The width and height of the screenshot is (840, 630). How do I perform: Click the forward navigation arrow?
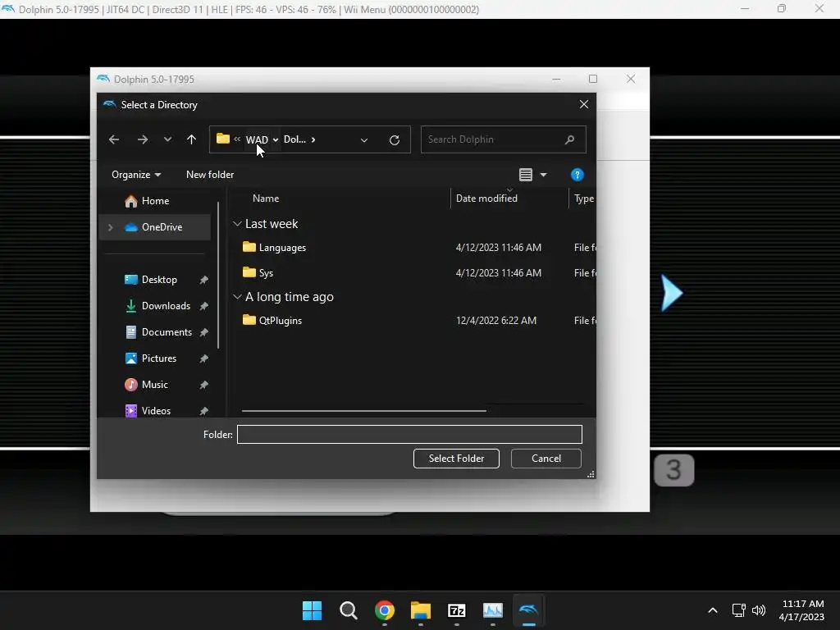point(143,139)
